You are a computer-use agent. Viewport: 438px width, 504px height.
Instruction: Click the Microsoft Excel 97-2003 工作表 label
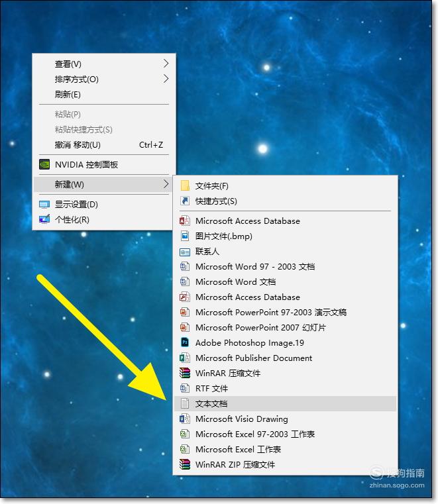[x=255, y=434]
